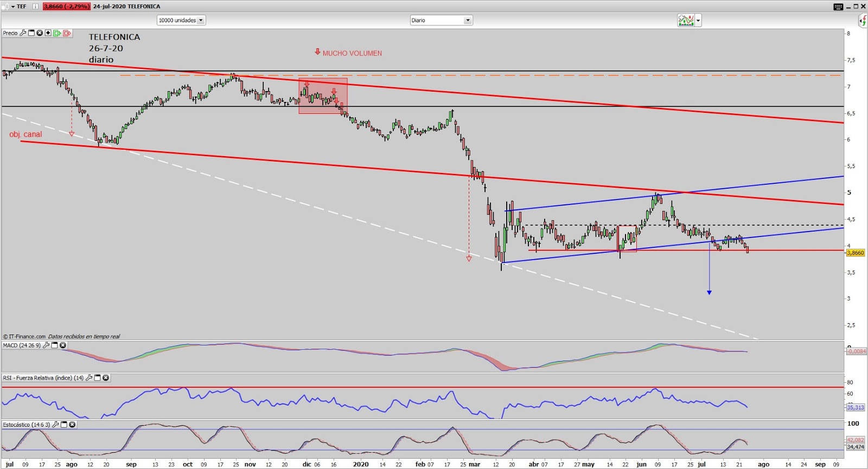Click the MACD (24 26 9) label
Image resolution: width=868 pixels, height=469 pixels.
tap(22, 345)
